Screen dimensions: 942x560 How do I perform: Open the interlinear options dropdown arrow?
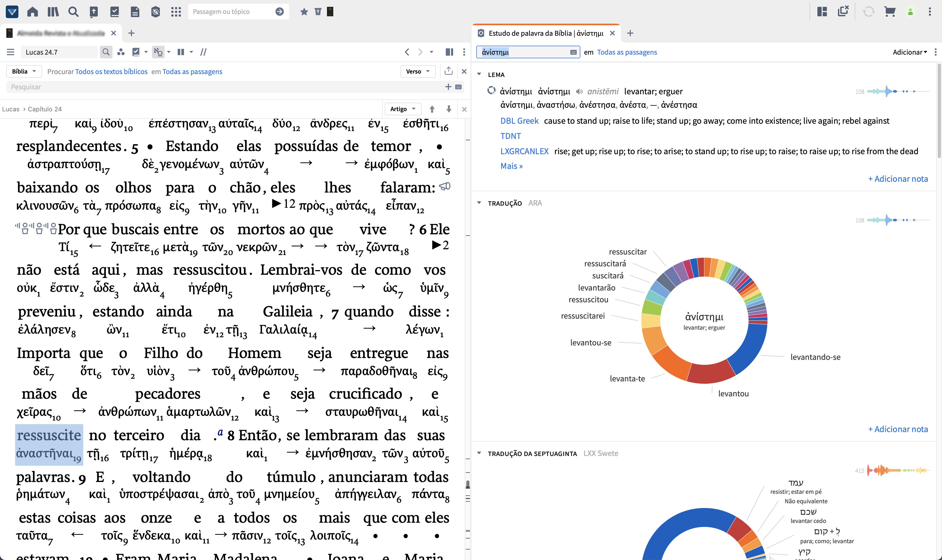169,52
